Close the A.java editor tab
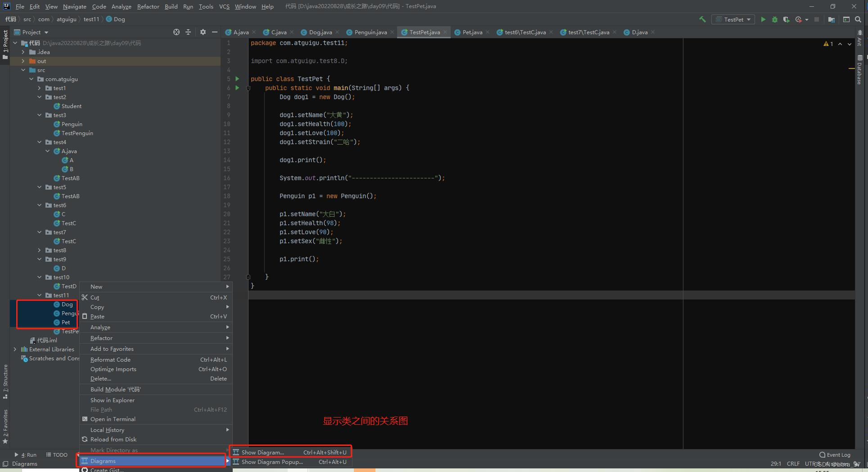The image size is (868, 472). tap(254, 32)
